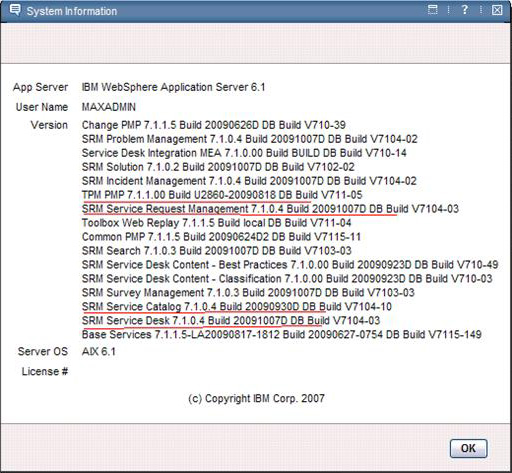Click the IBM WebSphere Application Server 6.1 text

tap(173, 87)
